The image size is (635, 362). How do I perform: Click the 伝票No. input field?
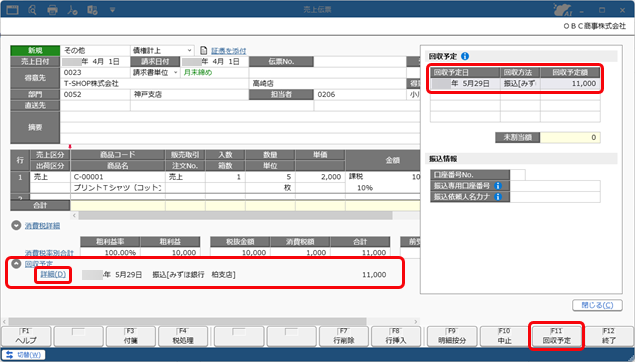(360, 62)
